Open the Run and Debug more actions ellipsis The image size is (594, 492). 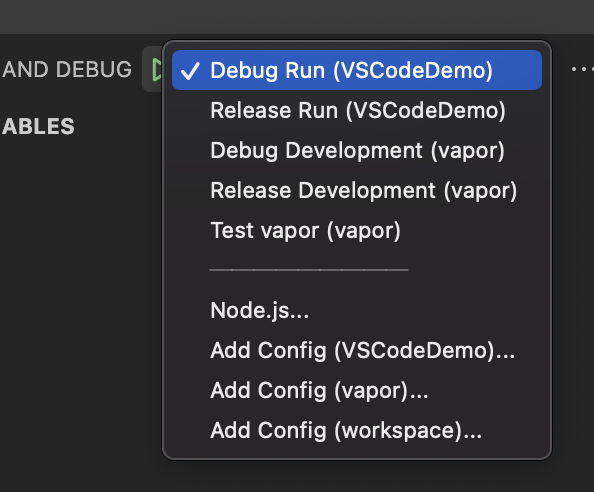582,69
